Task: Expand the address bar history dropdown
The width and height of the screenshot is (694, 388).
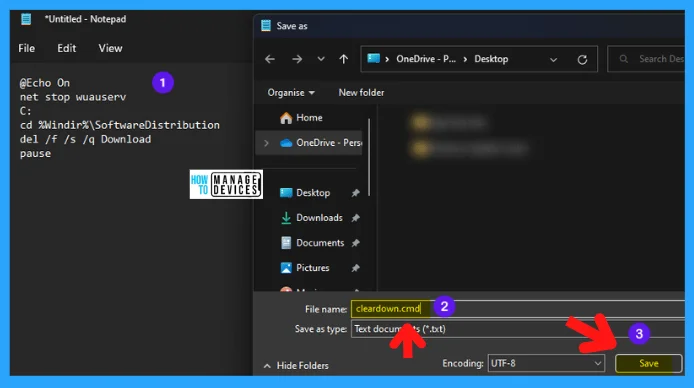Action: click(x=553, y=59)
